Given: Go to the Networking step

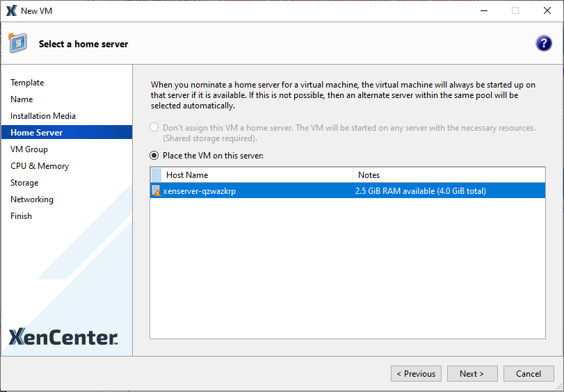Looking at the screenshot, I should (32, 199).
